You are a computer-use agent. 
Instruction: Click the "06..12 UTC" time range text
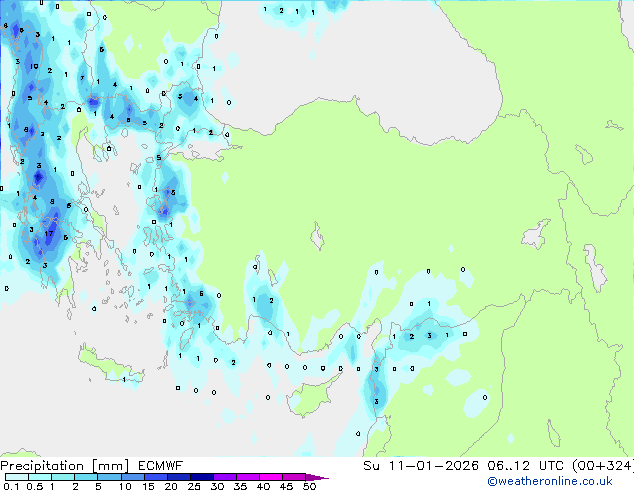pyautogui.click(x=525, y=466)
